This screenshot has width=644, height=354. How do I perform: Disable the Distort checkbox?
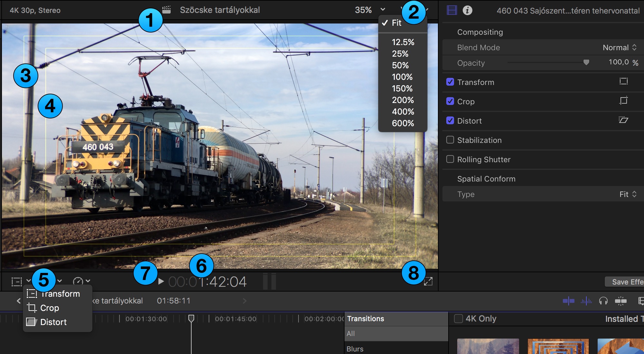(450, 121)
